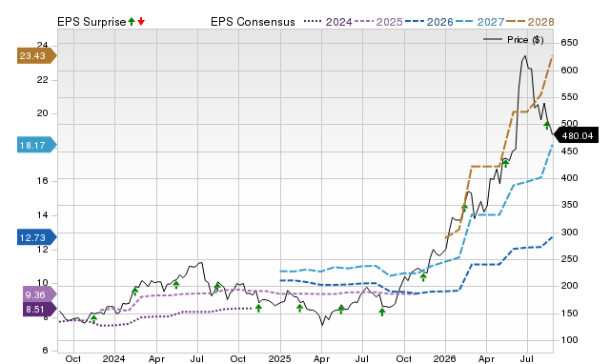
Task: Click the 23.43 gold value tag
Action: coord(36,55)
